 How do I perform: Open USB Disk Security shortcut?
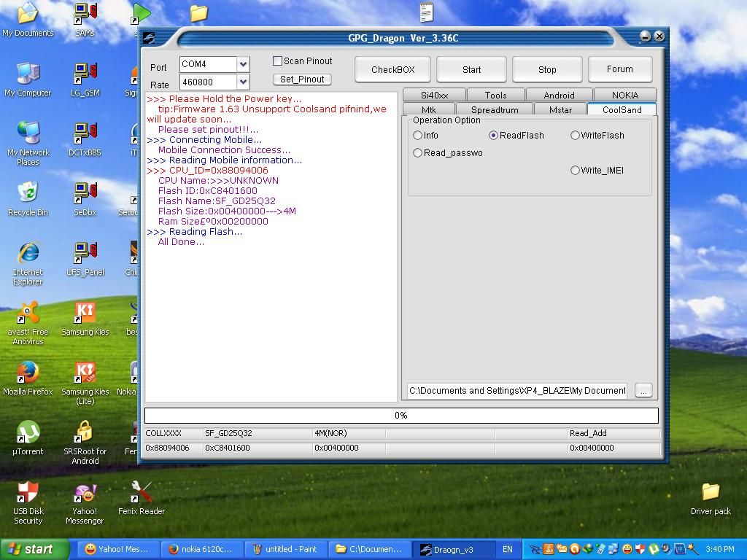tap(28, 493)
